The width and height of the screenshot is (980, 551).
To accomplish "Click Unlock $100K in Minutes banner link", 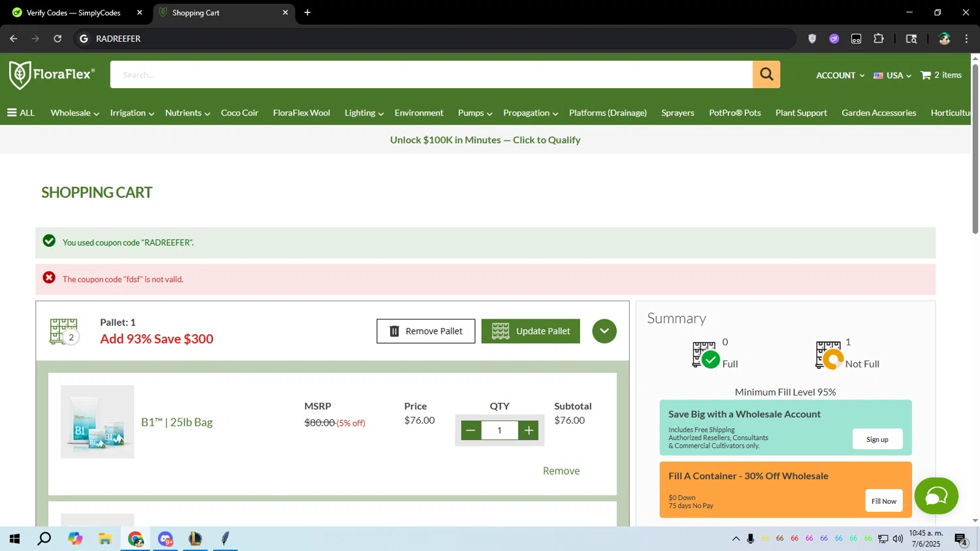I will (485, 140).
